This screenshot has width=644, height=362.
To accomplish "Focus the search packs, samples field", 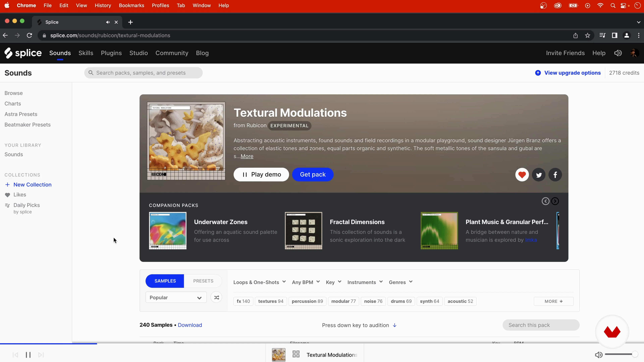I will 144,73.
